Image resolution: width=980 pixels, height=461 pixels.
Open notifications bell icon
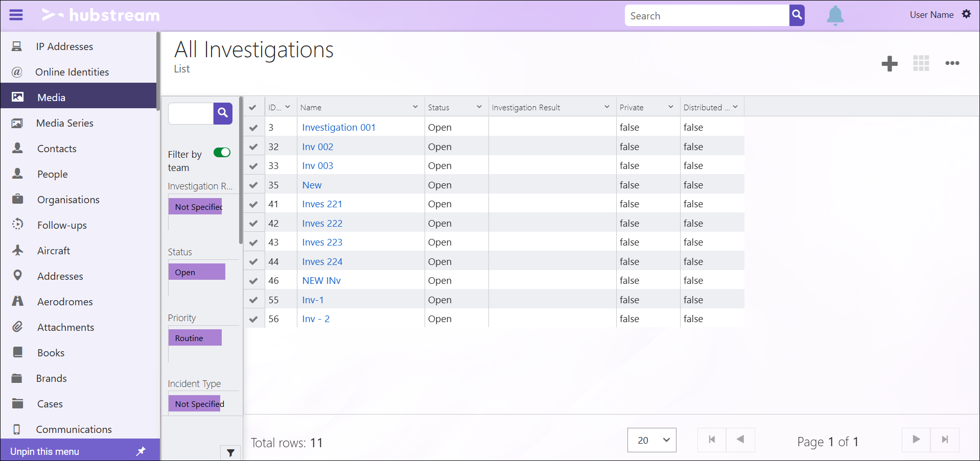tap(835, 15)
